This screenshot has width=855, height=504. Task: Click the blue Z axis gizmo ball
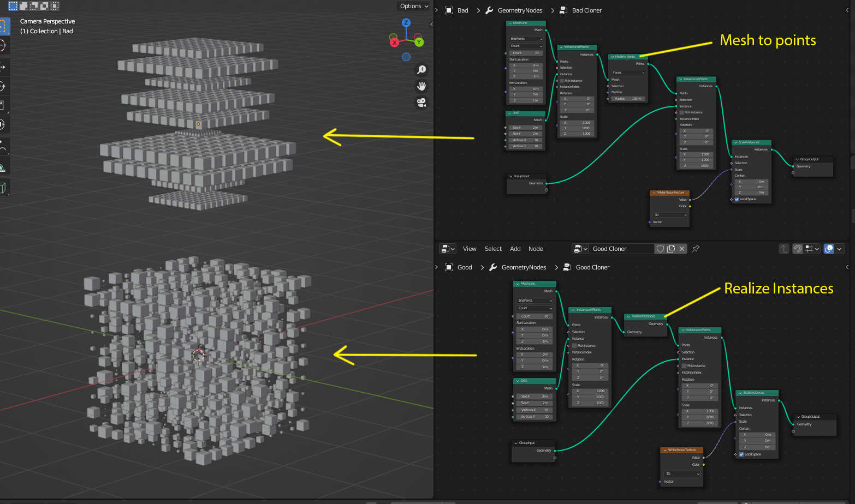pos(406,22)
